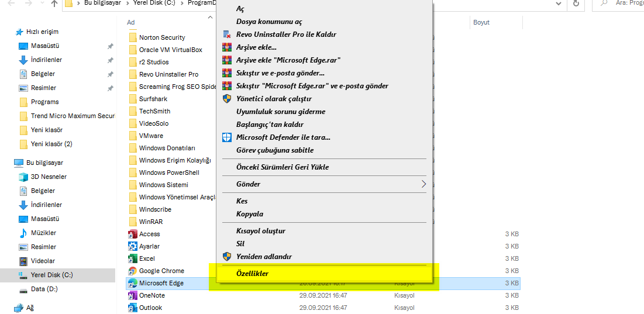Click WinRAR icon beside Arşive ekle...
This screenshot has width=644, height=314.
coord(227,47)
